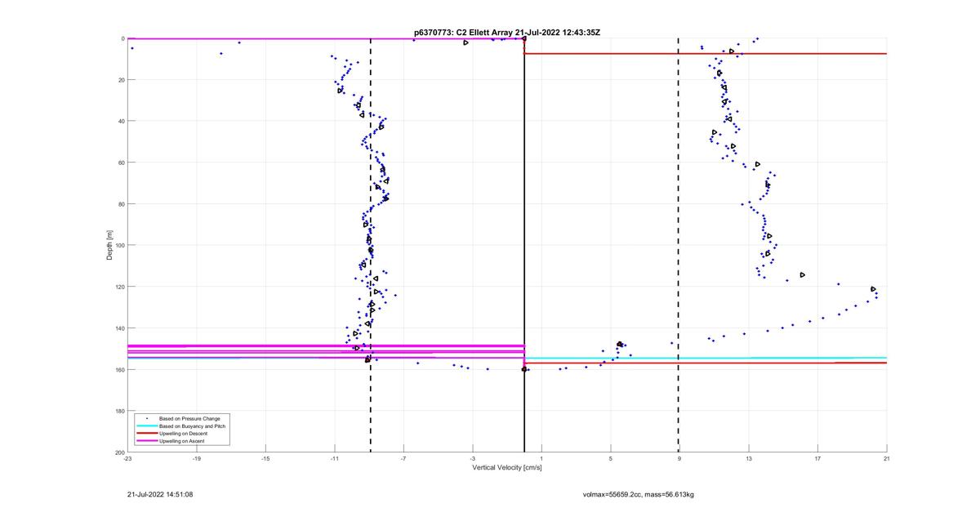Image resolution: width=980 pixels, height=508 pixels.
Task: Click the 'Vertical Velocity [cm/s]' axis label
Action: coord(506,468)
